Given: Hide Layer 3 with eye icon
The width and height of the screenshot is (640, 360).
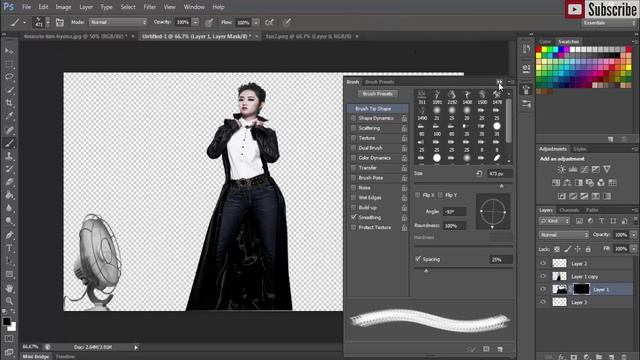Looking at the screenshot, I should [x=543, y=302].
